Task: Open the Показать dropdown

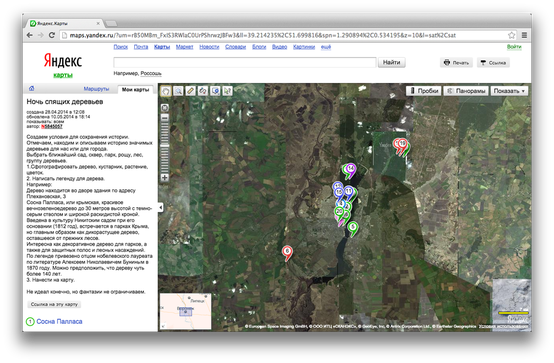Action: 509,91
